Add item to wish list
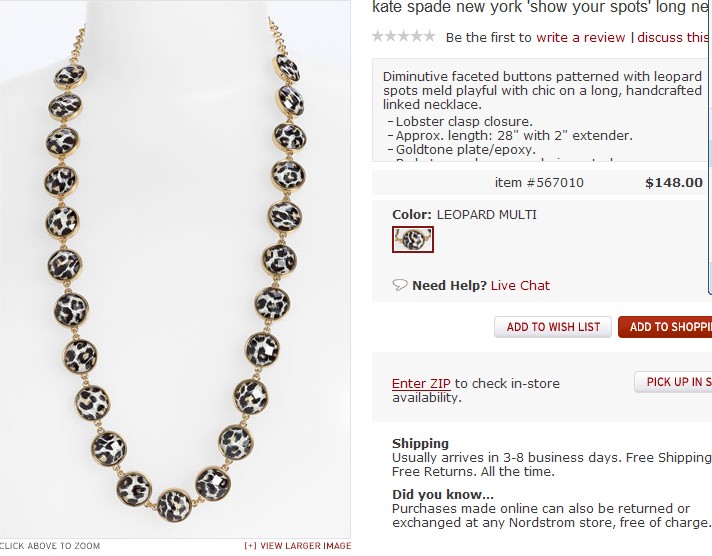The image size is (712, 556). pyautogui.click(x=553, y=327)
